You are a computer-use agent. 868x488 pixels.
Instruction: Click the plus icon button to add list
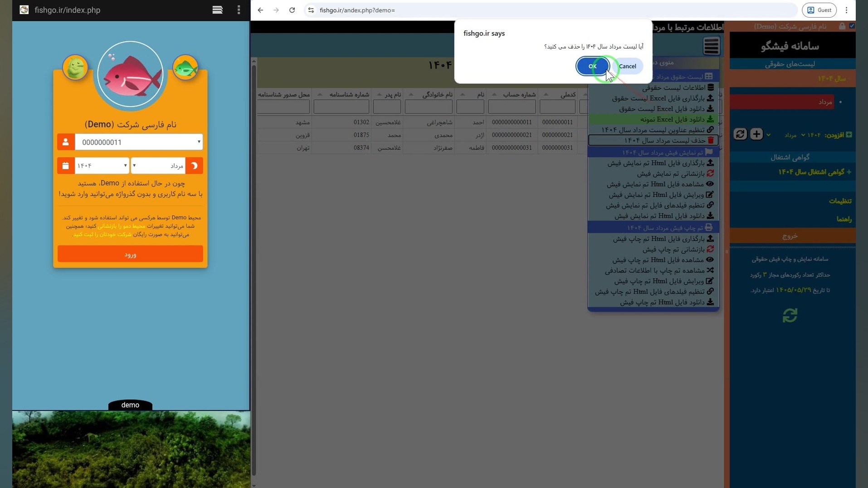click(756, 134)
